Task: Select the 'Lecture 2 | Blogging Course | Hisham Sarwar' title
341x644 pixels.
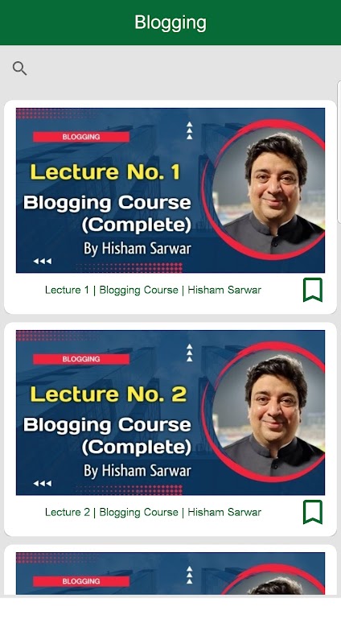Action: [153, 512]
